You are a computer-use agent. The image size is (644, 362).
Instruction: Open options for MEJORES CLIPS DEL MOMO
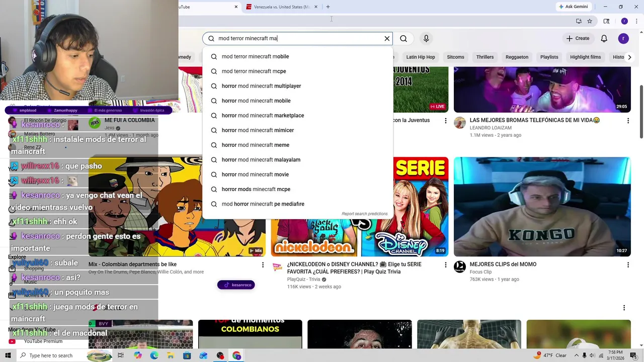point(628,265)
